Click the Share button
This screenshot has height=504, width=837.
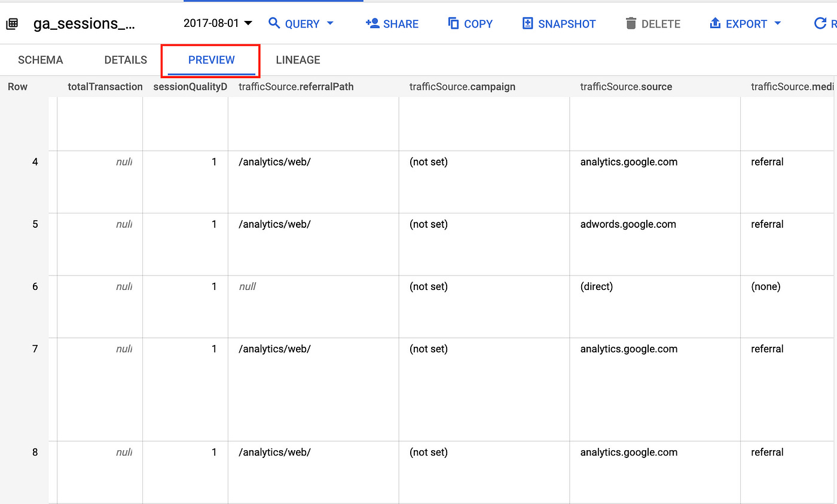[x=401, y=23]
